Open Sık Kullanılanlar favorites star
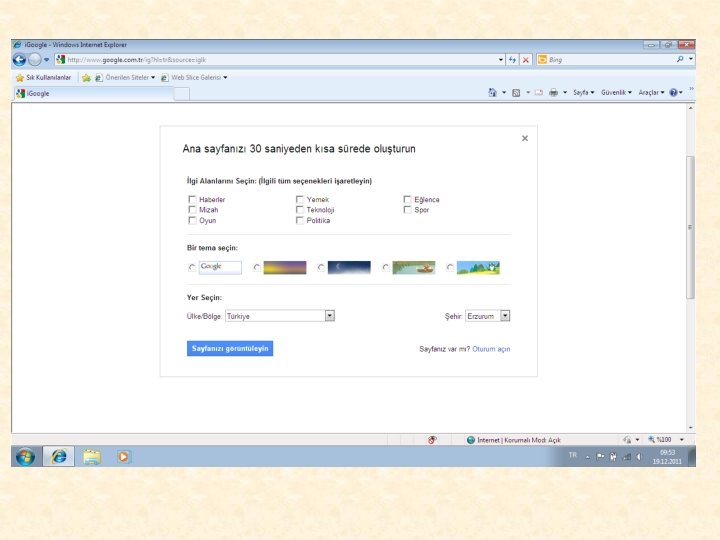This screenshot has height=540, width=720. [x=20, y=78]
